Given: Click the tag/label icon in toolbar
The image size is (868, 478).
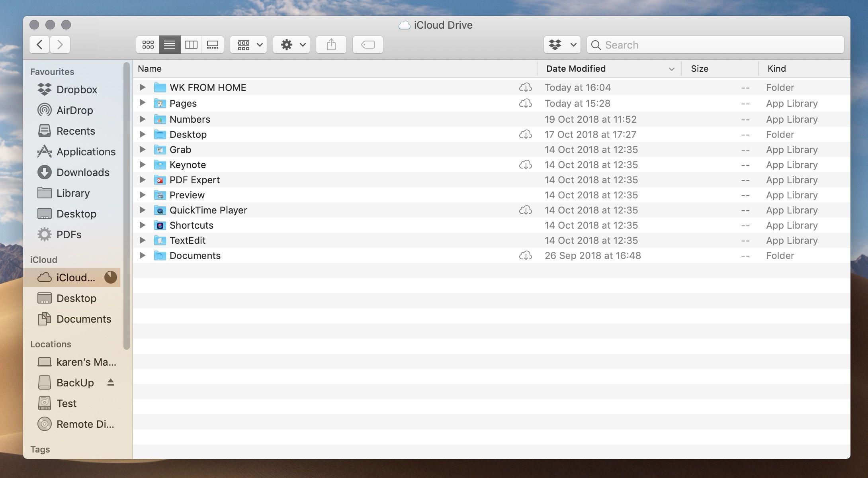Looking at the screenshot, I should click(368, 44).
